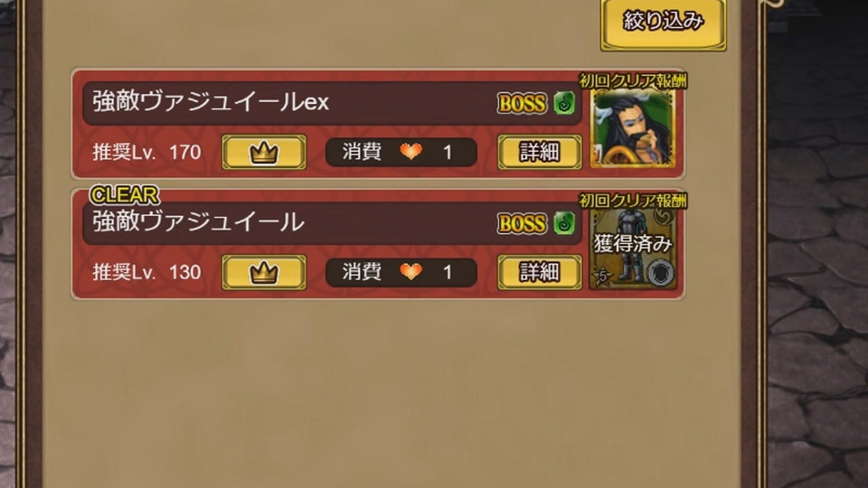Click the heart stamina icon in ex quest row
Screen dimensions: 868x488
[410, 152]
